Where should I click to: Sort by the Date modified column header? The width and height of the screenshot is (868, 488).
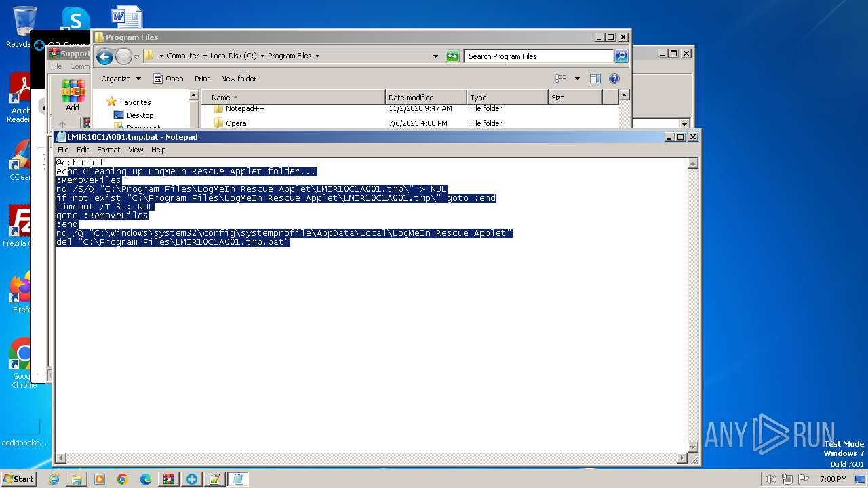point(426,98)
